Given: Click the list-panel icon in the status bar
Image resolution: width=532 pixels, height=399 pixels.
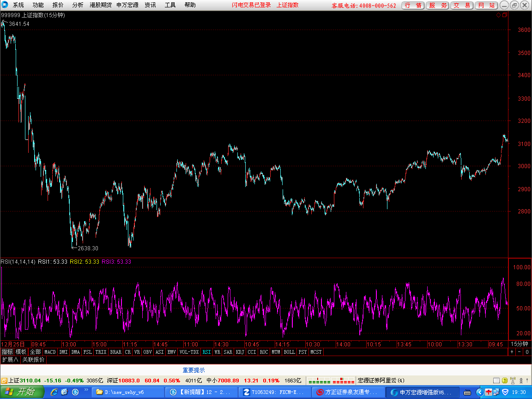Looking at the screenshot, I should click(496, 381).
